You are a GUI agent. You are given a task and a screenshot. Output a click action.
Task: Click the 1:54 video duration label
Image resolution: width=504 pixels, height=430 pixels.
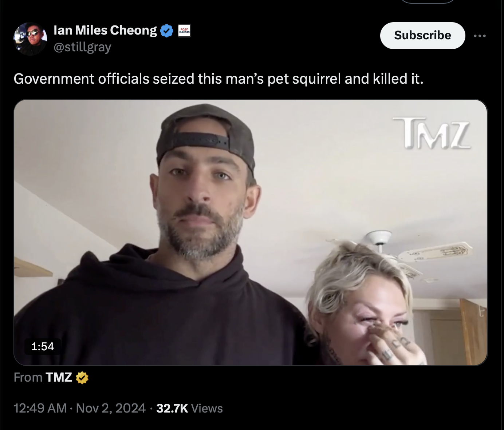click(43, 346)
